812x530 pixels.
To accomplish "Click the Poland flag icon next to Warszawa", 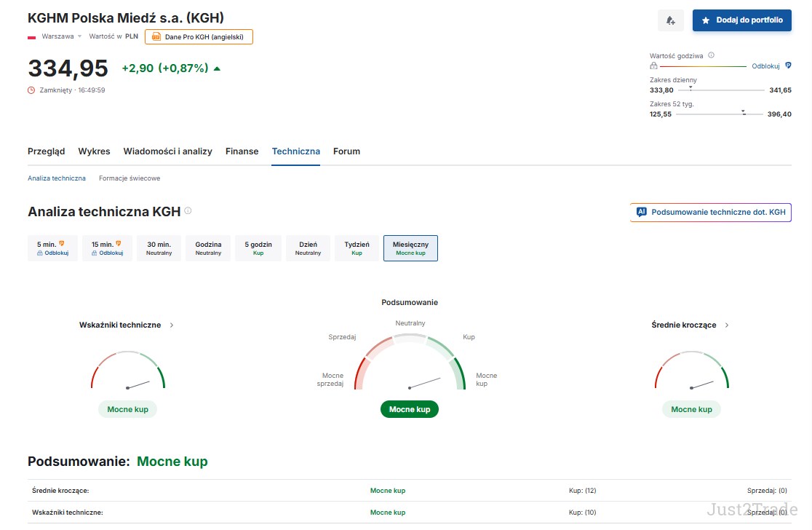I will coord(31,37).
